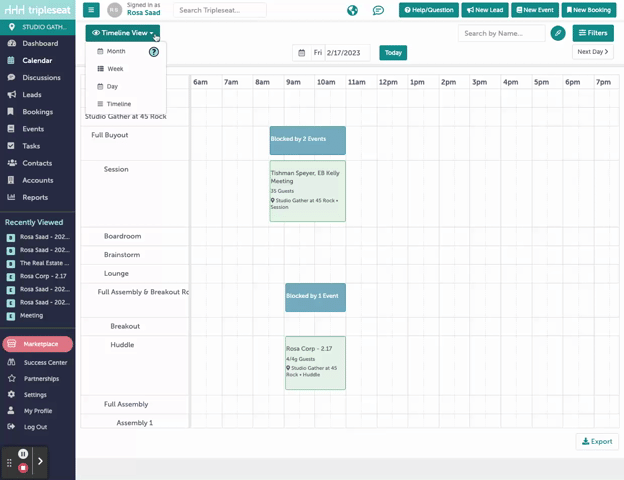
Task: Open the Rosa Corp Huddle event block
Action: click(315, 362)
